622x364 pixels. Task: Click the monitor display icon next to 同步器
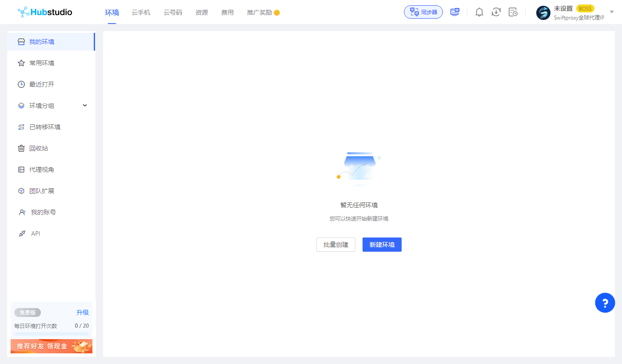click(x=455, y=12)
